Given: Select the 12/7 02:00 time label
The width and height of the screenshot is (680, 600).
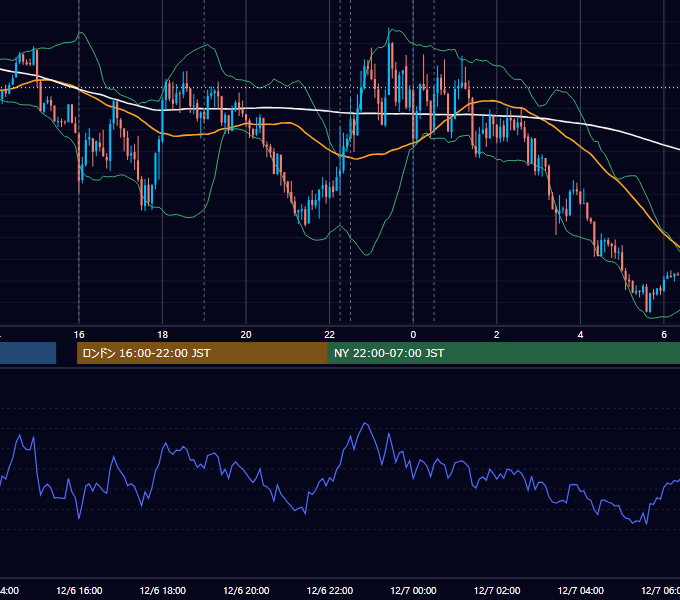Looking at the screenshot, I should tap(497, 590).
